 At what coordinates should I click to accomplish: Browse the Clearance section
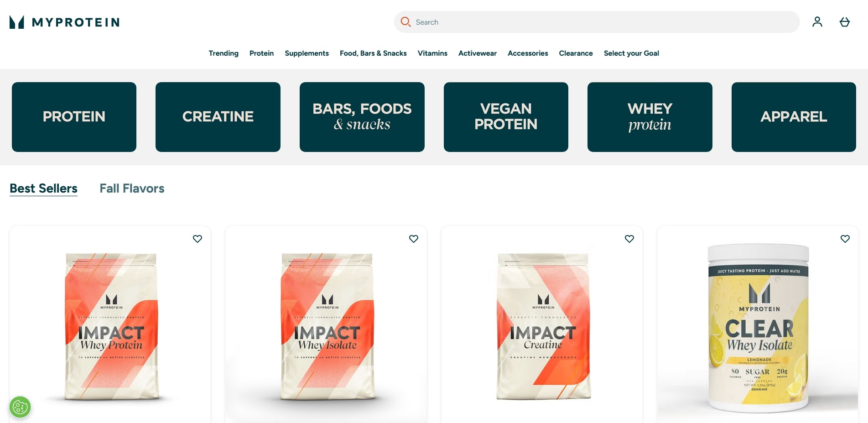point(576,53)
